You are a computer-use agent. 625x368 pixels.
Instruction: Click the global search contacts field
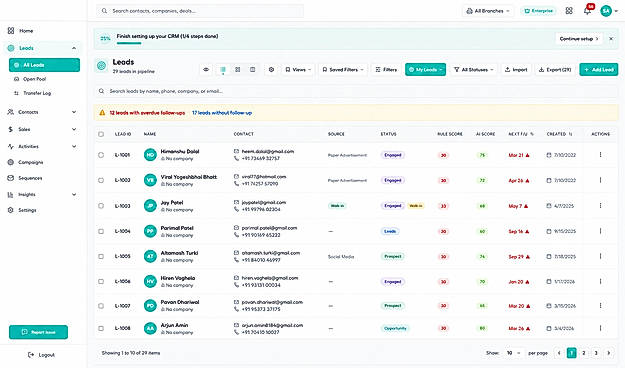200,11
